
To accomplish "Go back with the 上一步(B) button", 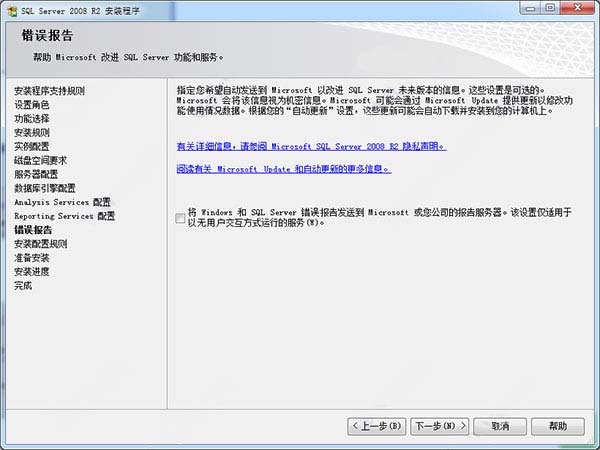I will coord(377,426).
